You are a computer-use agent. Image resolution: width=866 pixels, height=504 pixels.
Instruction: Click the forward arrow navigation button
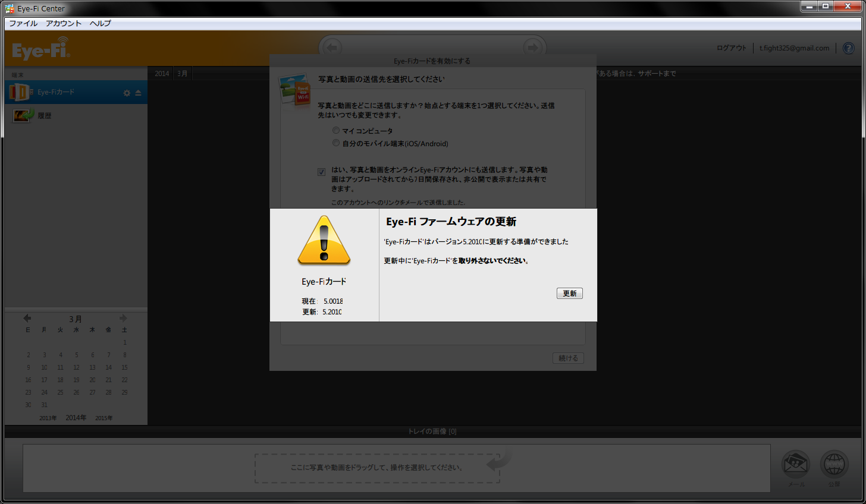click(x=532, y=48)
